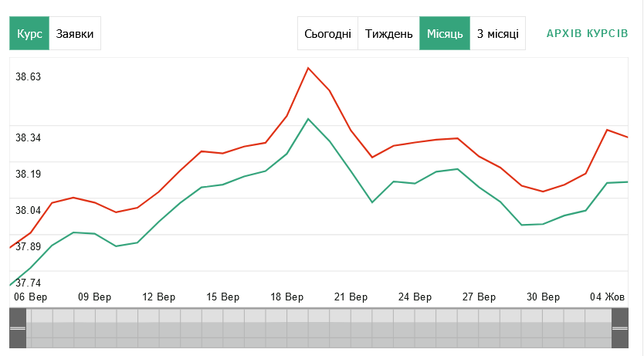
Task: Select the Місяць period button
Action: point(445,34)
